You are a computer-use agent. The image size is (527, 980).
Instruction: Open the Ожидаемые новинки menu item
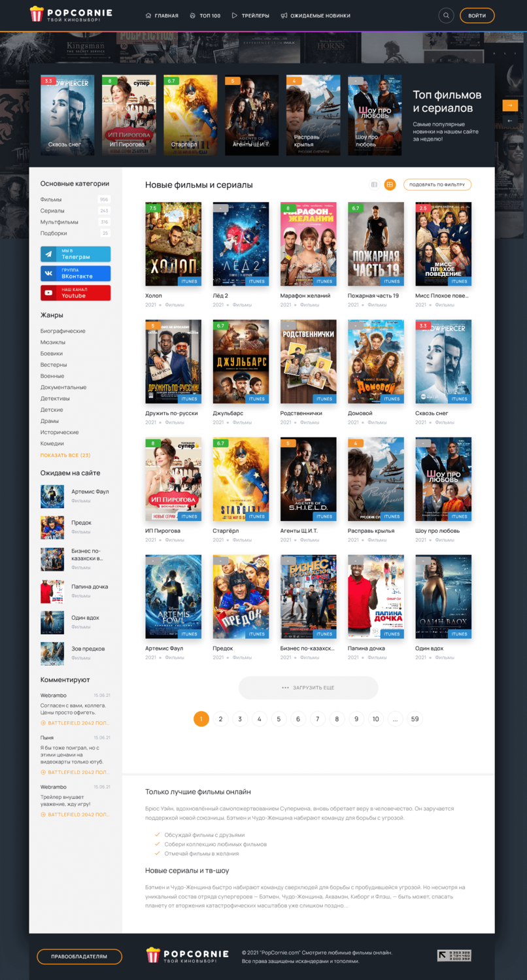(x=316, y=16)
